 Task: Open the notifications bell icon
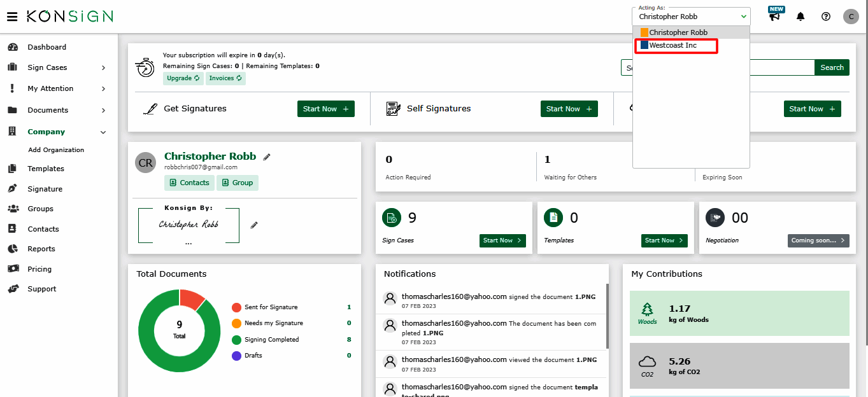800,17
